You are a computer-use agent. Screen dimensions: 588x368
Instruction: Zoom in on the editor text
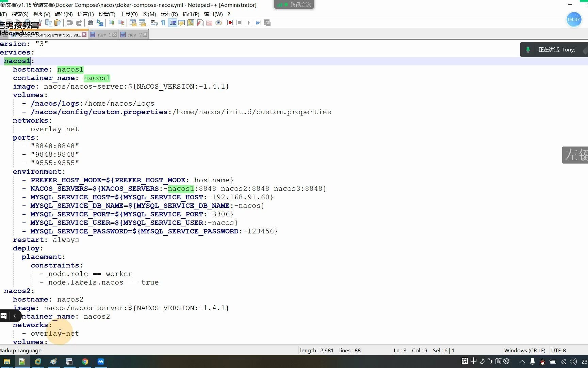112,23
